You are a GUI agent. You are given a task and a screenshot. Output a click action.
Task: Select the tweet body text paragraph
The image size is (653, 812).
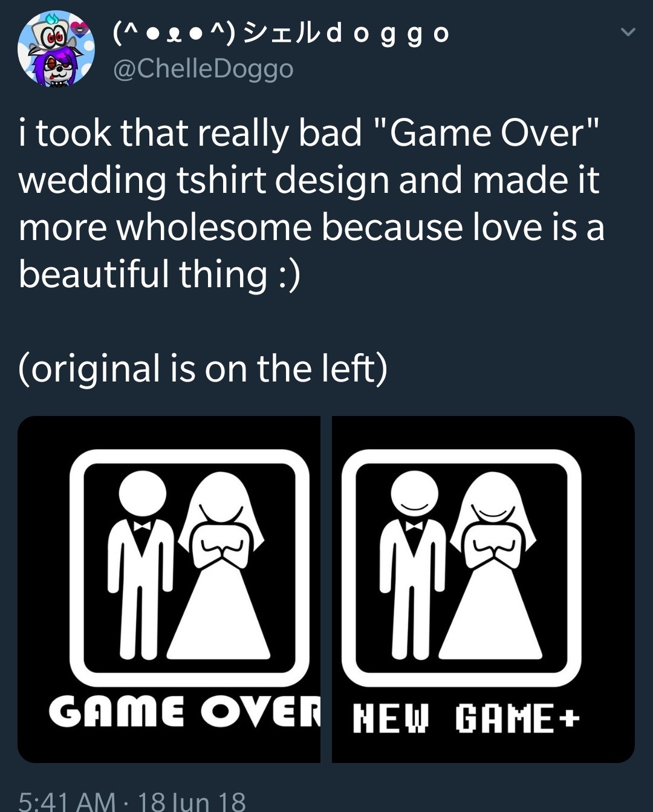pyautogui.click(x=311, y=204)
